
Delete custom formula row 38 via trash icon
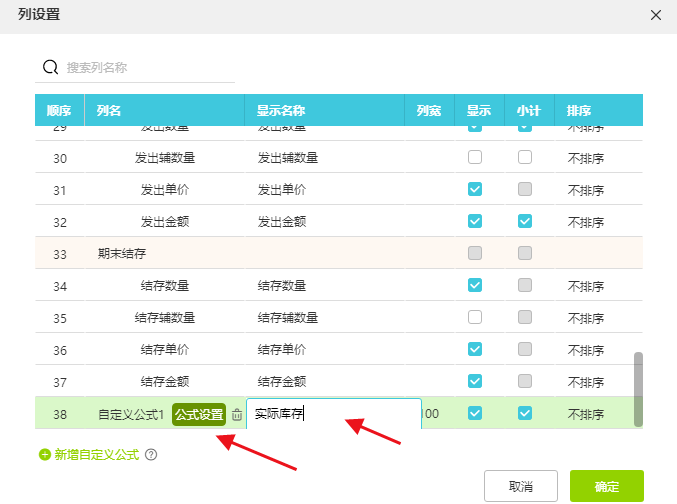[237, 414]
